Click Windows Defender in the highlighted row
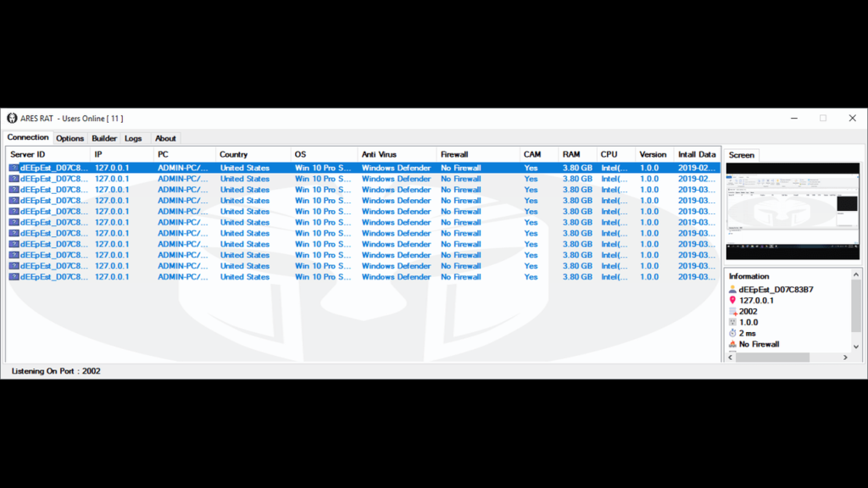The image size is (868, 488). 397,168
